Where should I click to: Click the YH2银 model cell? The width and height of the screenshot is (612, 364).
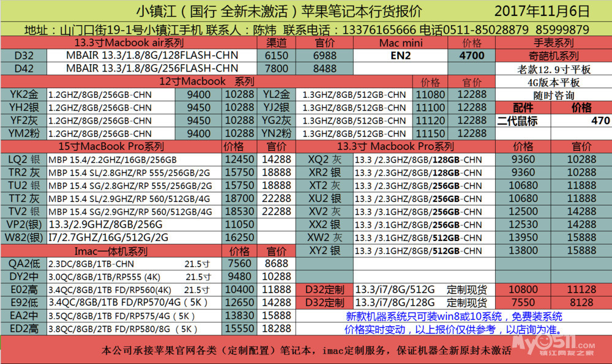(24, 107)
